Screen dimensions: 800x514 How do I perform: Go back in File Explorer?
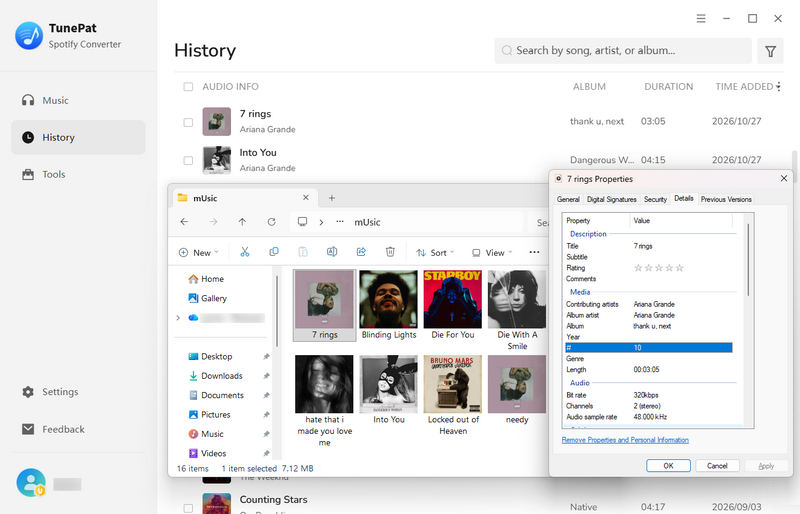click(184, 222)
